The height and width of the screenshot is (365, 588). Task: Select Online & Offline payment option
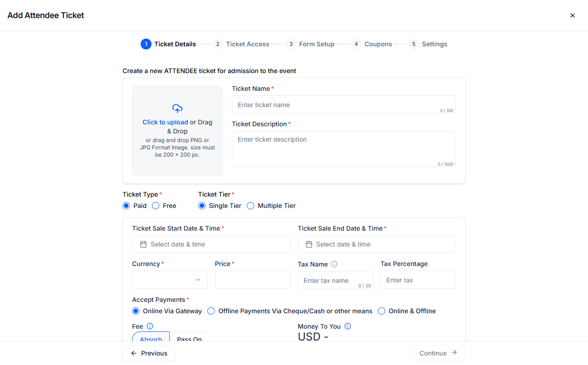tap(382, 311)
